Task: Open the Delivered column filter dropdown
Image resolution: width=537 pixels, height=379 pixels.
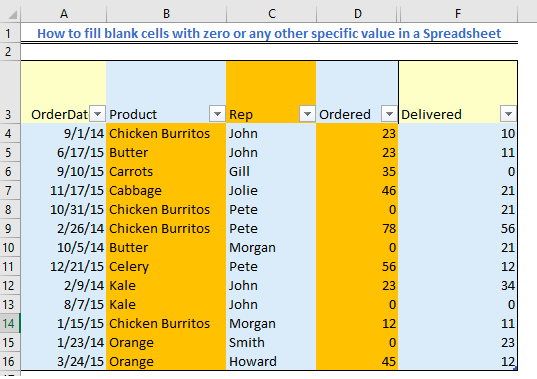Action: point(508,113)
